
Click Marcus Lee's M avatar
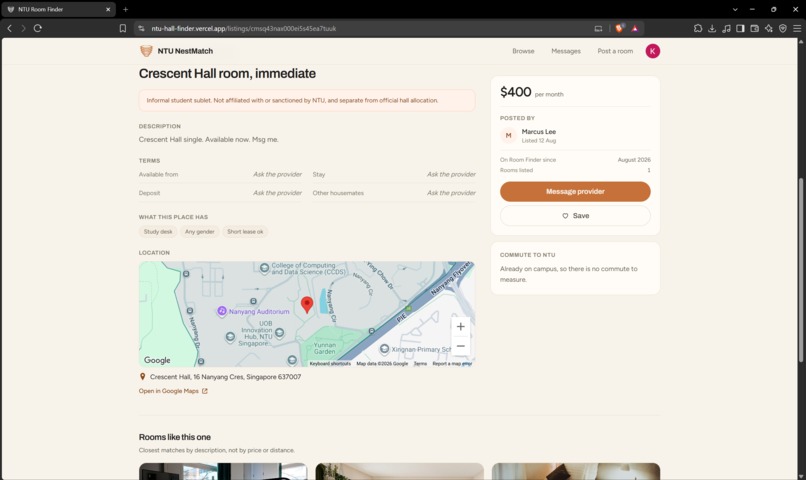(508, 136)
